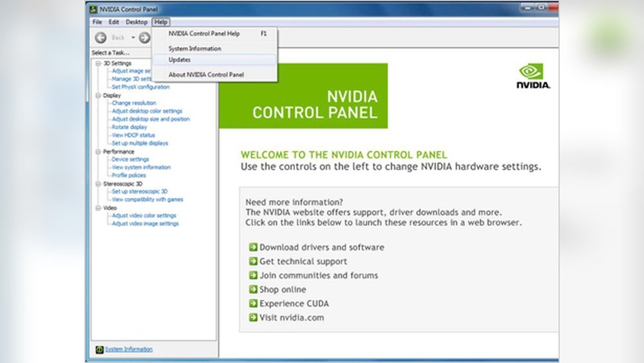Screen dimensions: 644x363
Task: Select Change resolution in the task tree
Action: [134, 103]
